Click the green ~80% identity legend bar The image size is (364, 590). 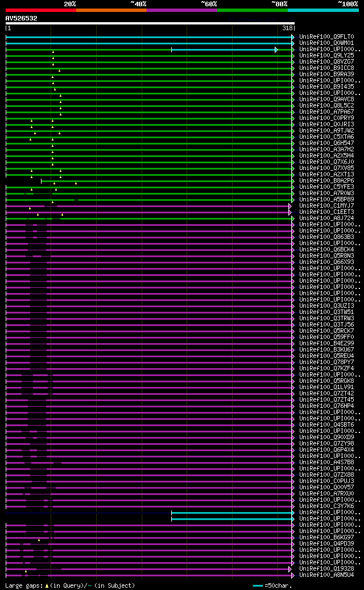coord(253,10)
